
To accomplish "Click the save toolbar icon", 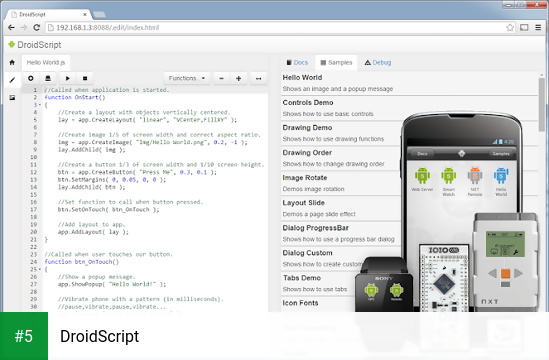I will [x=48, y=78].
